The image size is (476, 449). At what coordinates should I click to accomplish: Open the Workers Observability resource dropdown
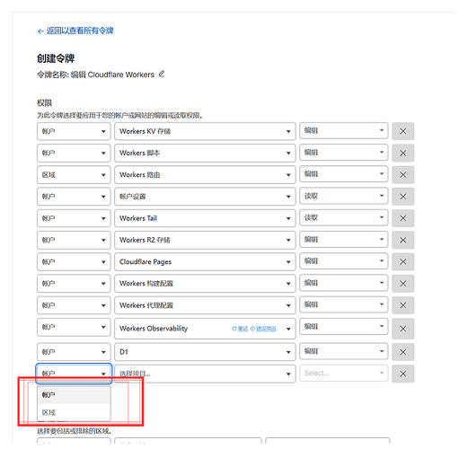click(205, 329)
